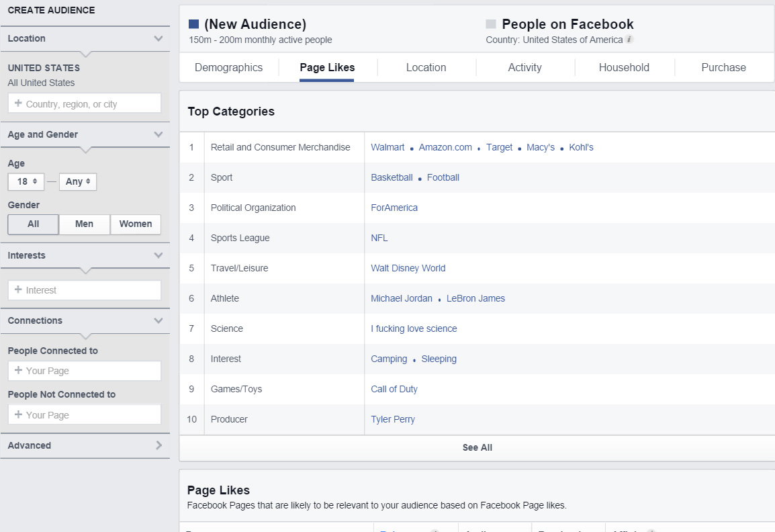Click the Games/Toys category text
The width and height of the screenshot is (775, 532).
tap(236, 389)
